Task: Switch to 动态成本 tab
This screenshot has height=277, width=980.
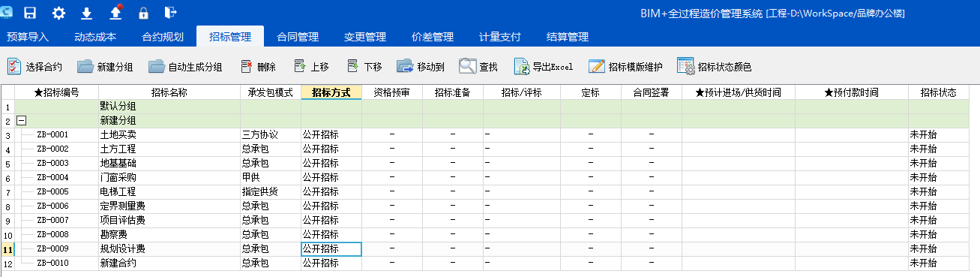Action: tap(95, 37)
